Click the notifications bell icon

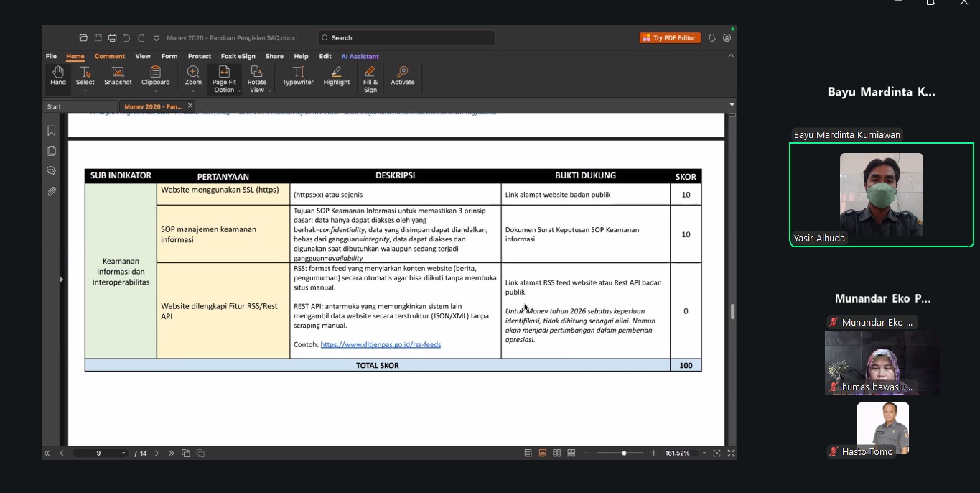(712, 38)
